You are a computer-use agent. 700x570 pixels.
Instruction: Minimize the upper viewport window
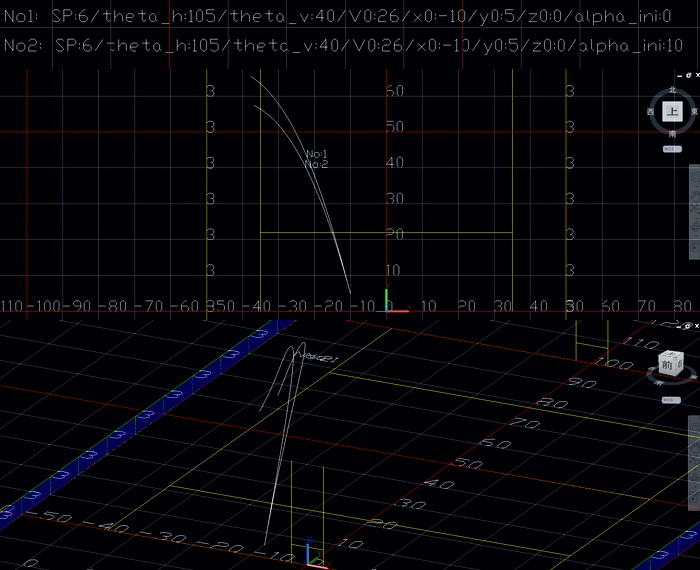click(677, 76)
